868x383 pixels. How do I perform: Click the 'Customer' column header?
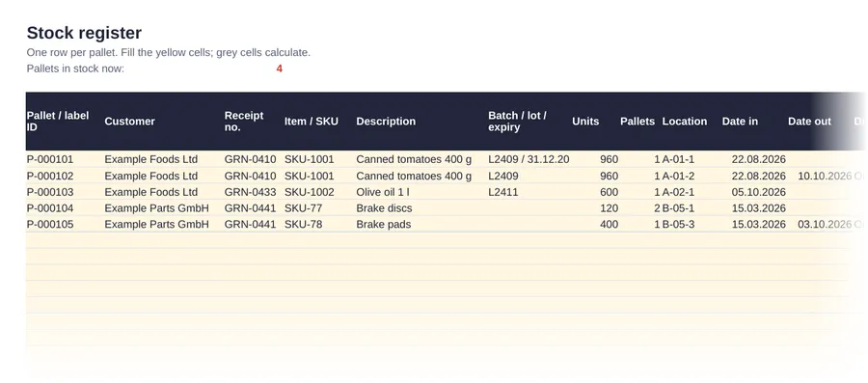coord(129,122)
